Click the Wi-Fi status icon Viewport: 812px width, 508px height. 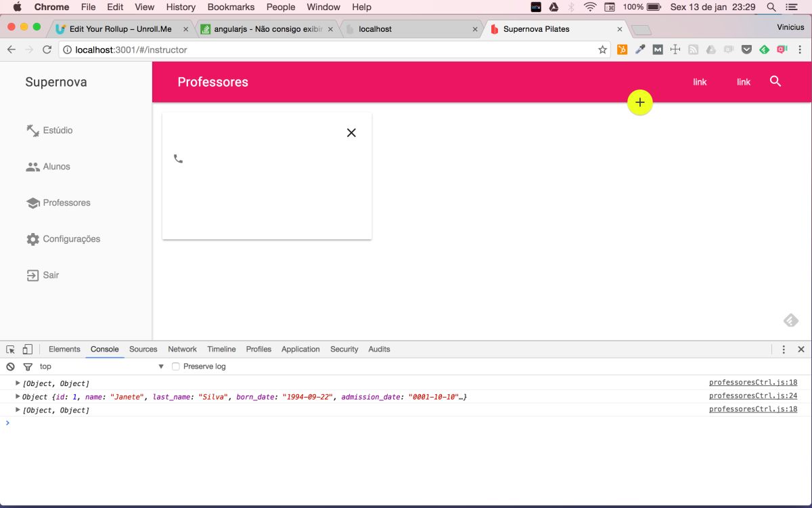[x=590, y=7]
